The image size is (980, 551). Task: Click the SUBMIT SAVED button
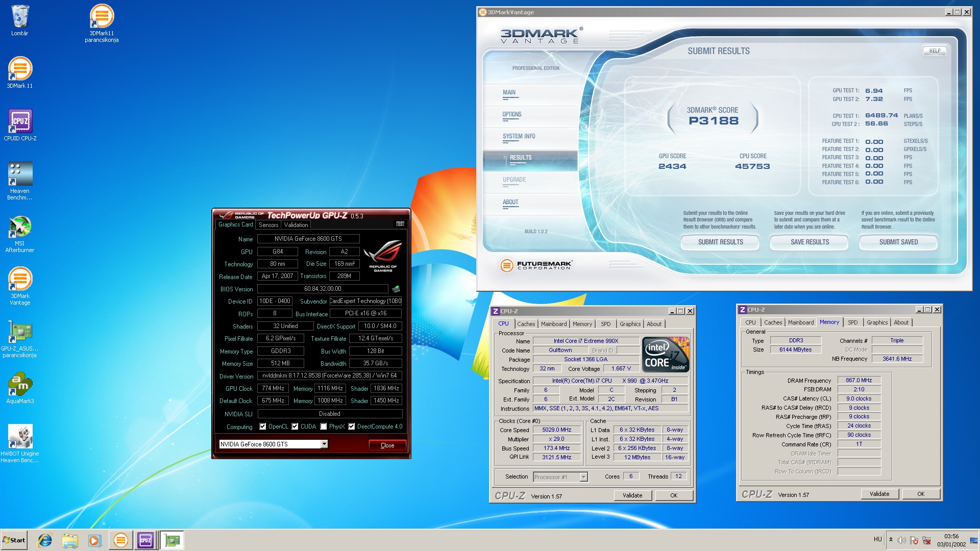898,242
